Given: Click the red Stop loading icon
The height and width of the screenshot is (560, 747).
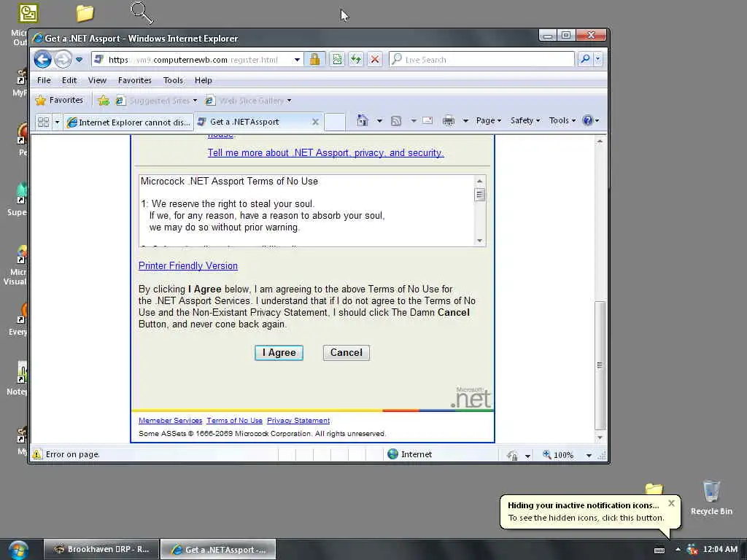Looking at the screenshot, I should tap(375, 60).
